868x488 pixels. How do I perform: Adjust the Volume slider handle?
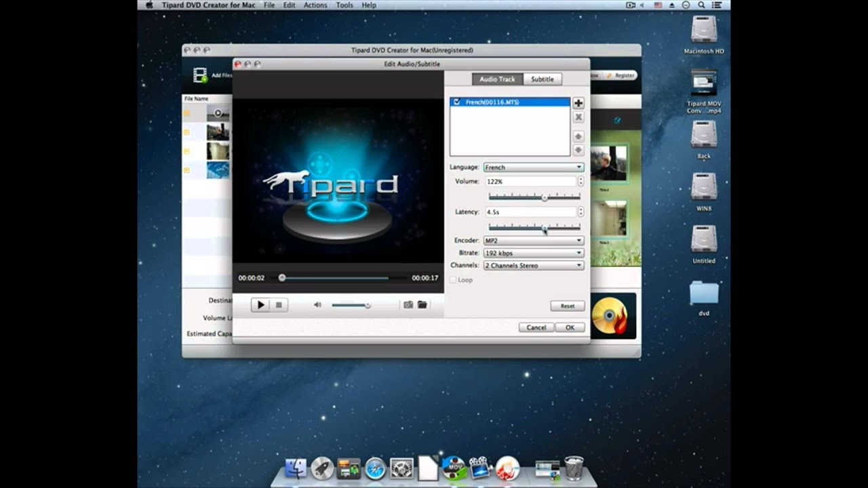pos(545,197)
